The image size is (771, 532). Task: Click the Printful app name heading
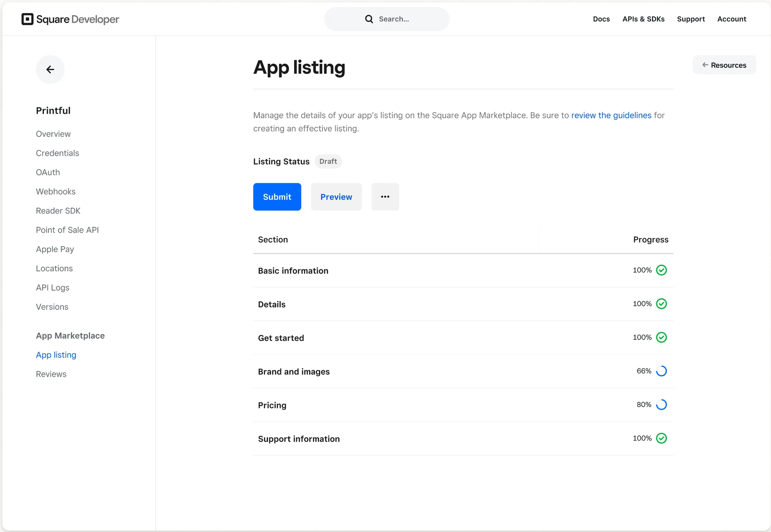53,111
